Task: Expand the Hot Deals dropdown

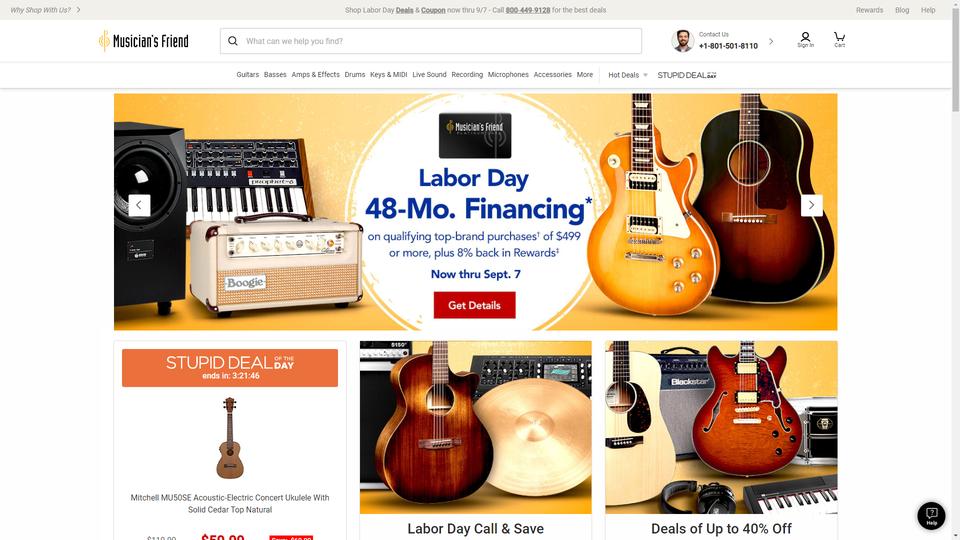Action: [628, 75]
